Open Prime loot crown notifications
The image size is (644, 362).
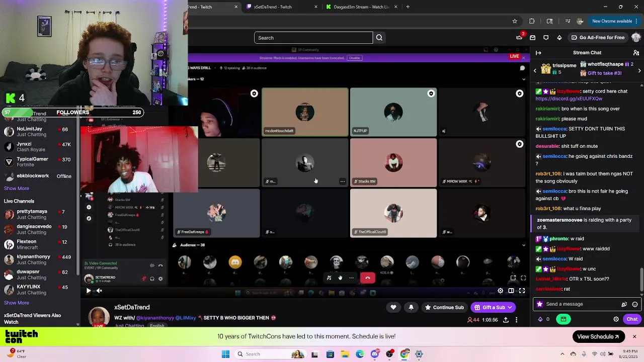(520, 37)
